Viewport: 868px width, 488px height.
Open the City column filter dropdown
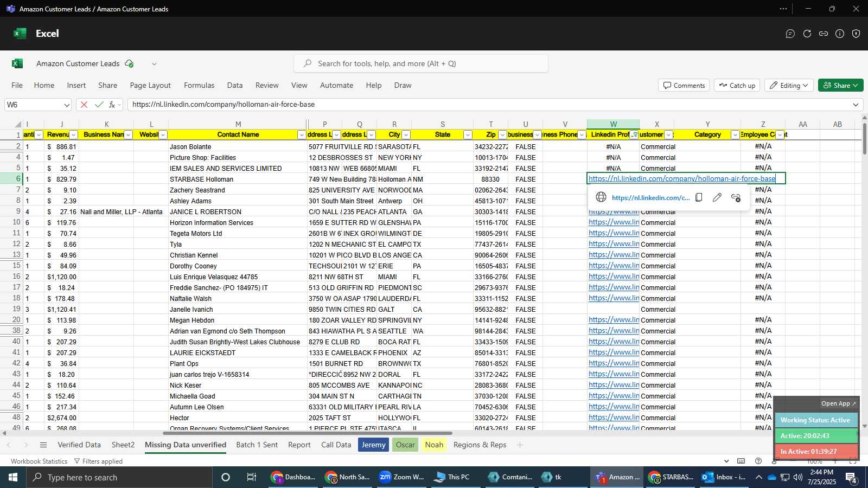[x=406, y=135]
